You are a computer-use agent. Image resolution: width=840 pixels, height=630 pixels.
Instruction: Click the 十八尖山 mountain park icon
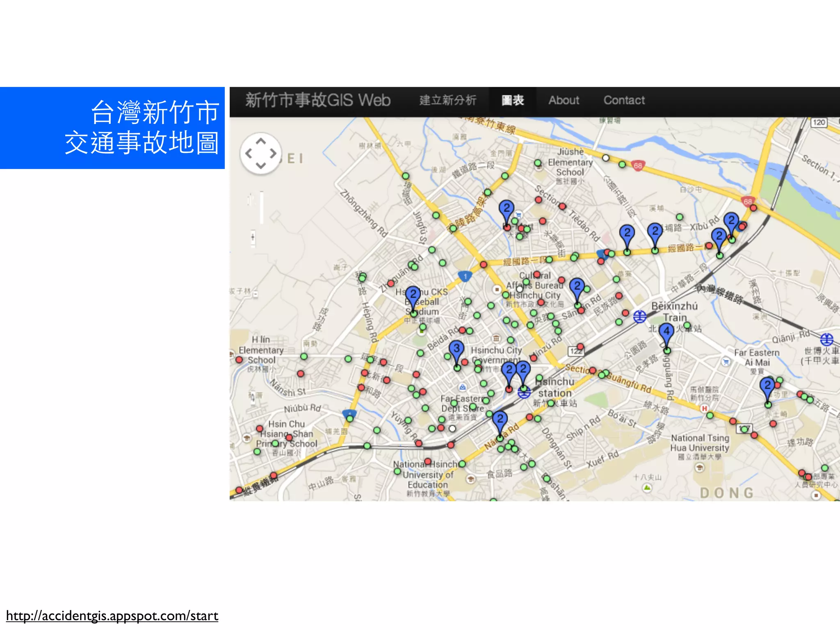pyautogui.click(x=647, y=488)
